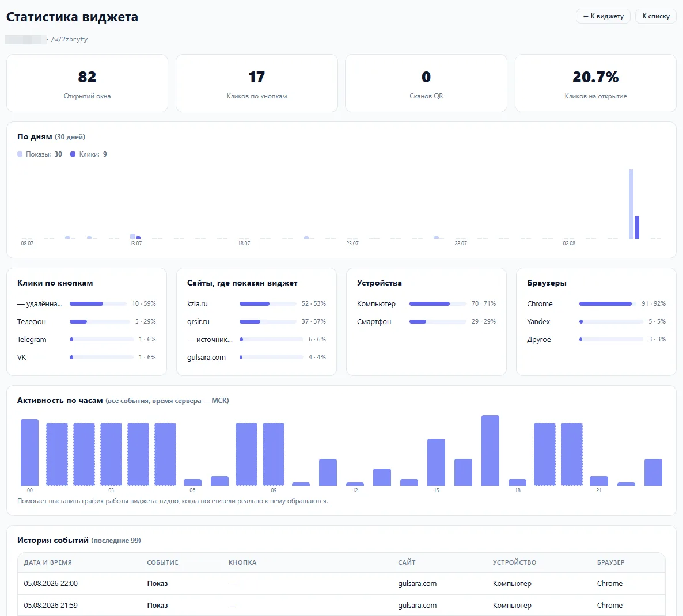Open the К списку button
Viewport: 683px width, 616px height.
point(655,16)
